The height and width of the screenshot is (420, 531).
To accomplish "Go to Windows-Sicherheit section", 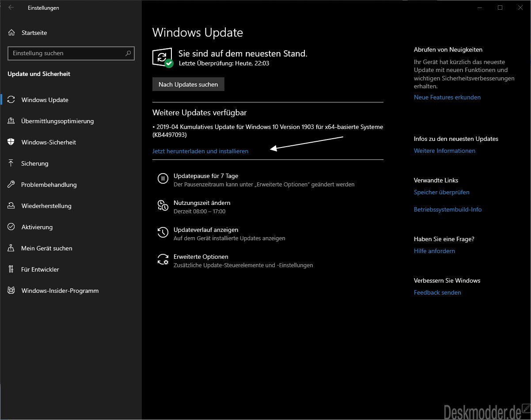I will pyautogui.click(x=71, y=142).
